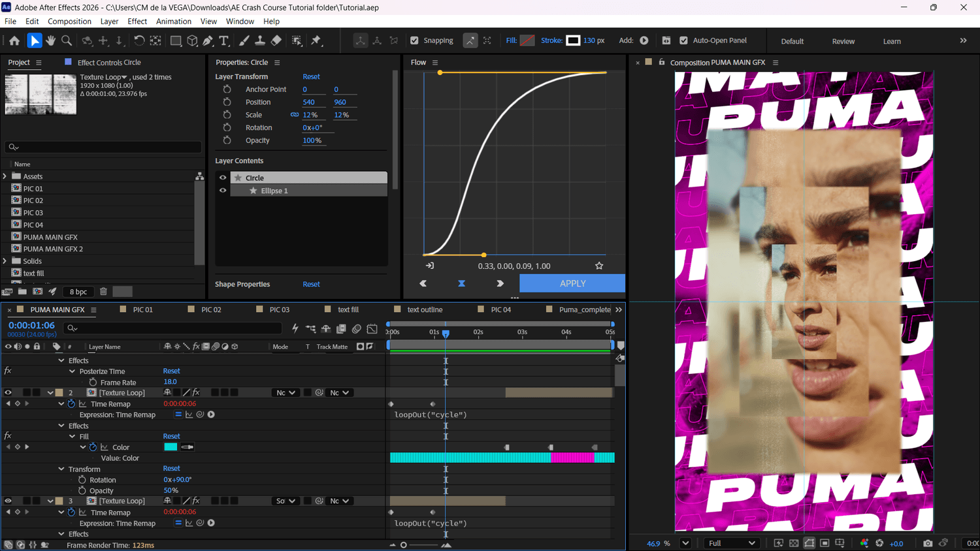Open the magnification ratio dropdown arrow

tap(685, 543)
